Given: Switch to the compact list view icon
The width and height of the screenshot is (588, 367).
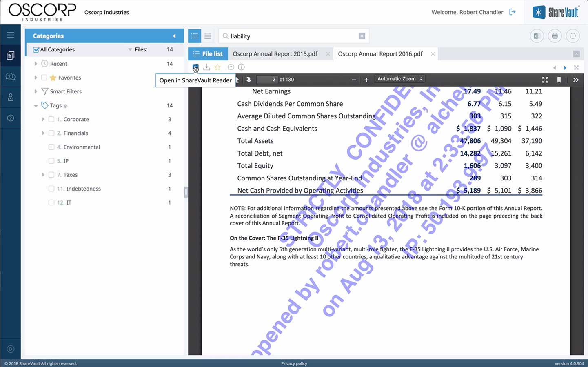Looking at the screenshot, I should (208, 36).
